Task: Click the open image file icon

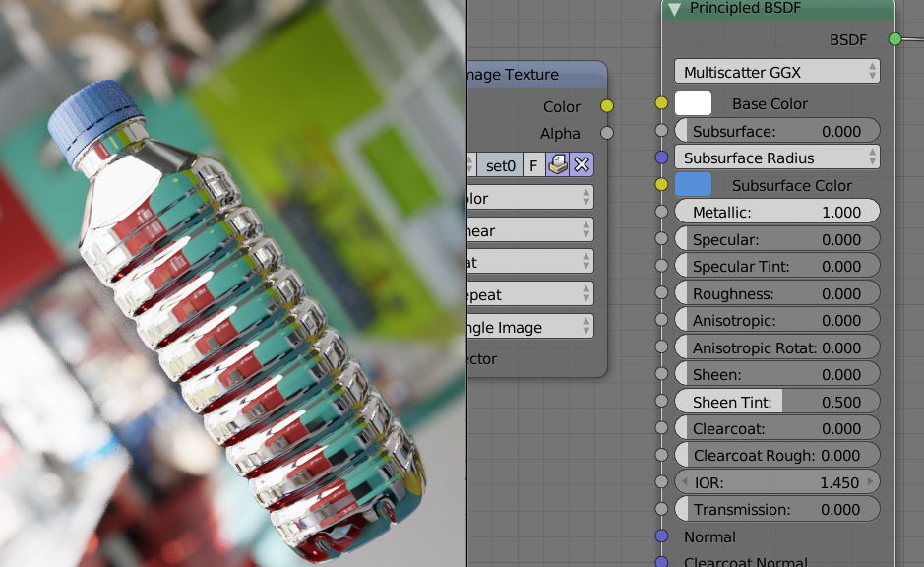Action: coord(558,165)
